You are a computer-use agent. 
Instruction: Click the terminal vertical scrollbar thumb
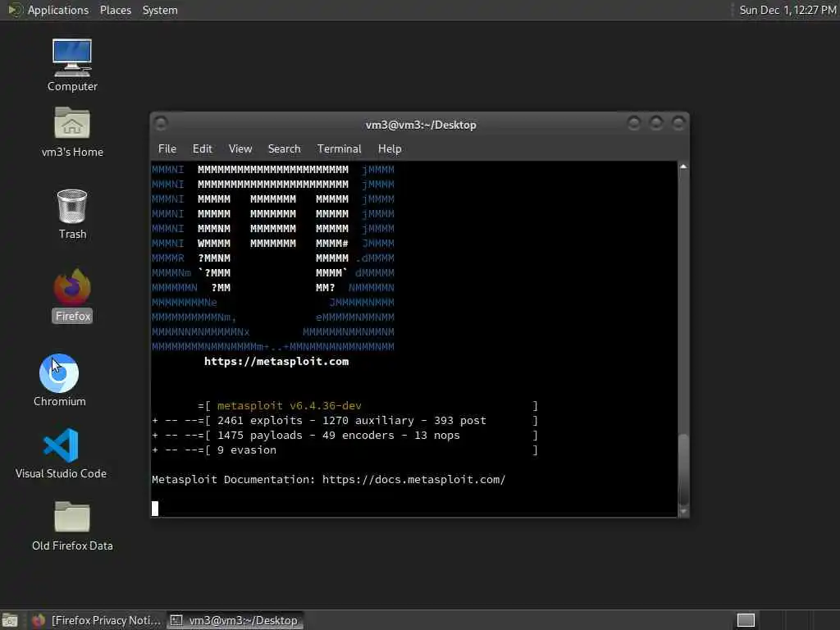click(683, 468)
